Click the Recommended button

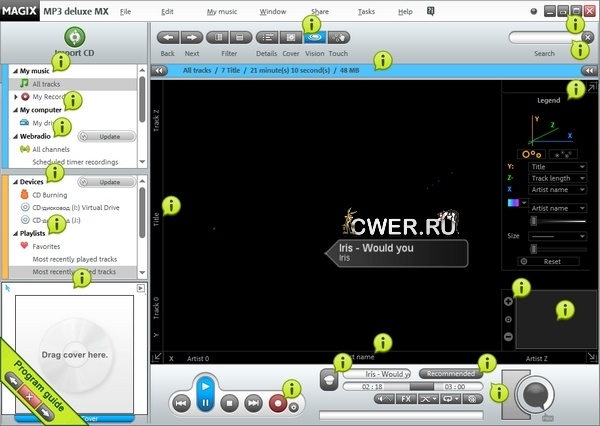[x=448, y=373]
